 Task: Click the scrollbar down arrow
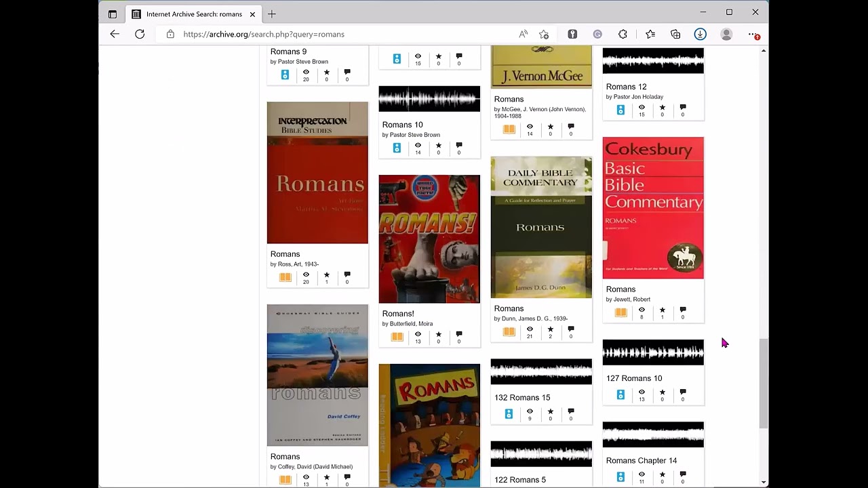tap(764, 483)
